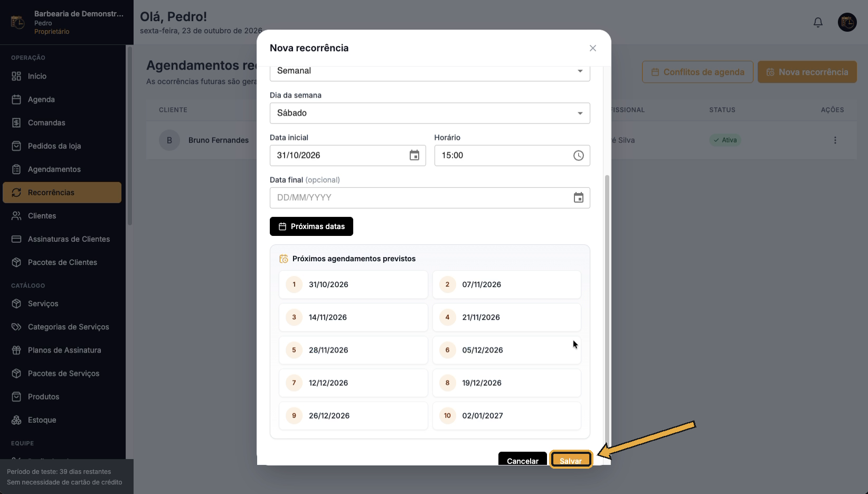Screen dimensions: 868x494
Task: Open the calendar picker for Data inicial
Action: pos(414,155)
